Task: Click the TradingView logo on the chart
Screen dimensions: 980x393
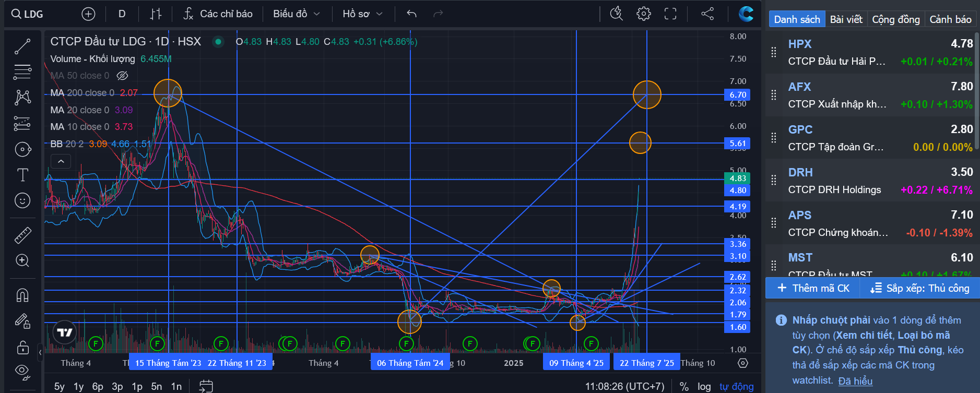Action: [x=65, y=332]
